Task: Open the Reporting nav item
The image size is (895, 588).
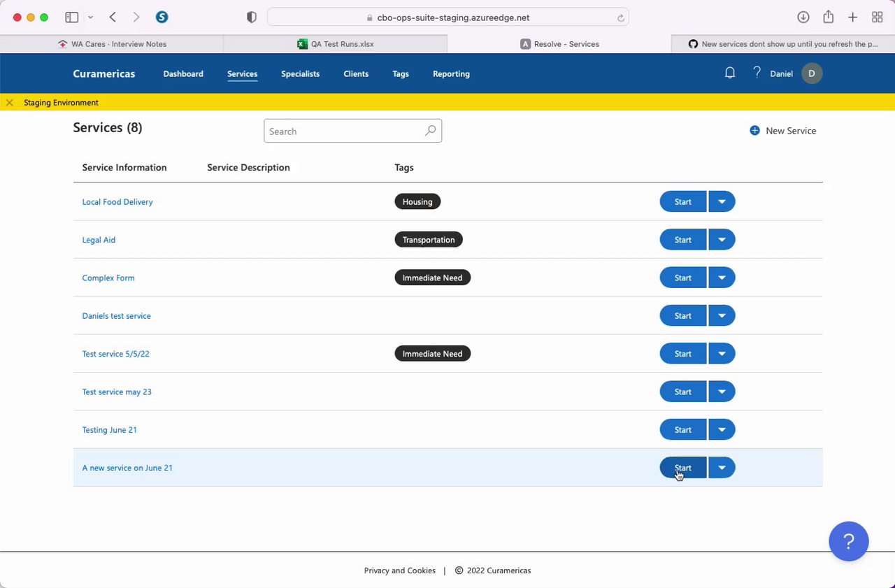Action: pyautogui.click(x=451, y=73)
